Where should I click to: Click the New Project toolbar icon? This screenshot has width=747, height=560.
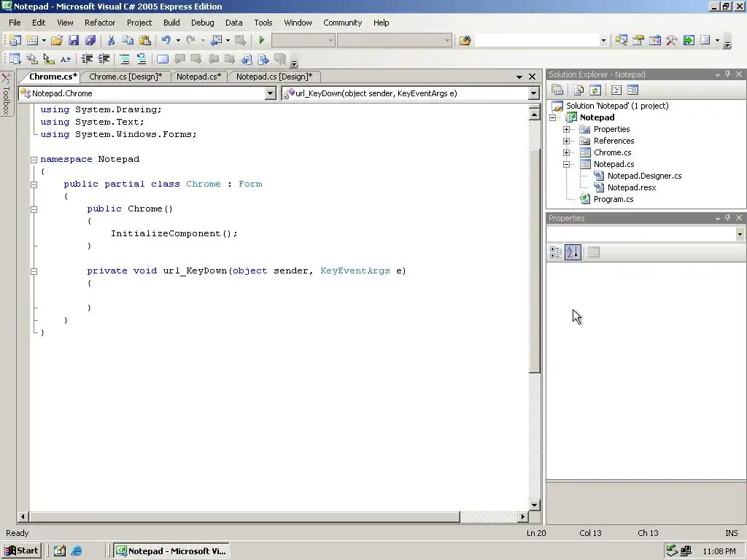15,41
